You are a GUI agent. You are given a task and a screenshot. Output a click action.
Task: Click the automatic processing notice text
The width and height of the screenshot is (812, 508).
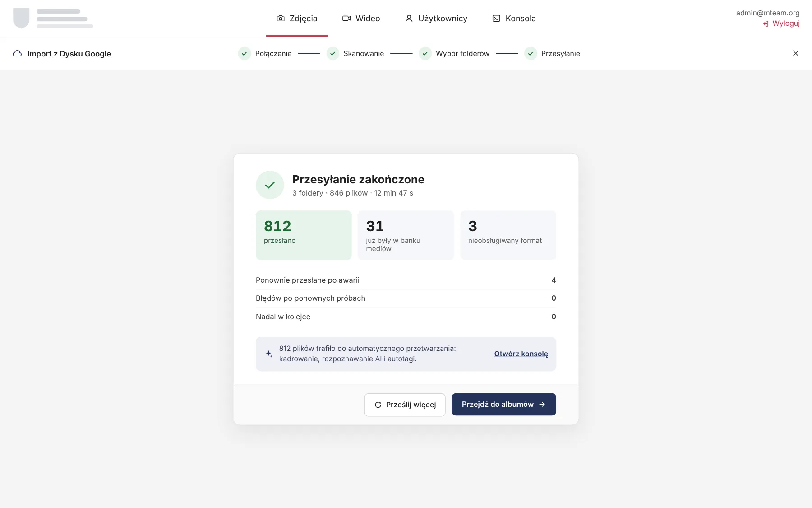(367, 354)
